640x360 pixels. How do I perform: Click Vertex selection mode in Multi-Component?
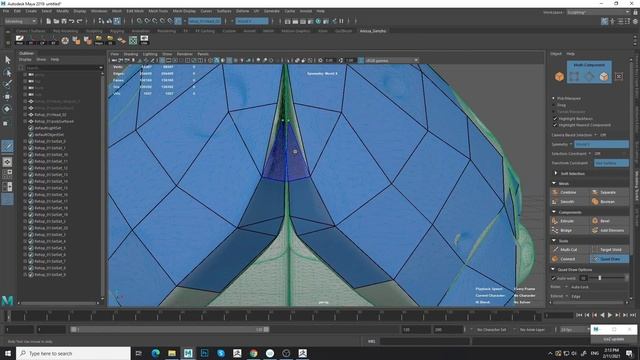(x=574, y=76)
